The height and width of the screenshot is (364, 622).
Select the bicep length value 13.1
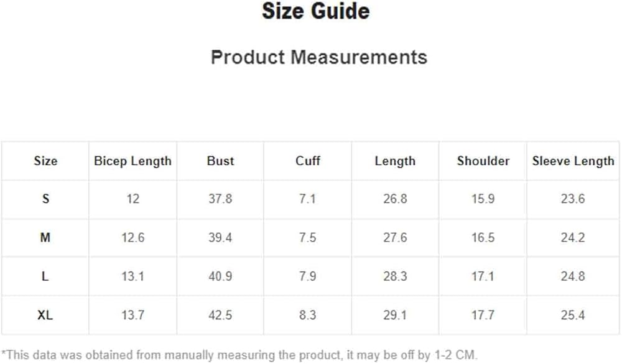(132, 276)
